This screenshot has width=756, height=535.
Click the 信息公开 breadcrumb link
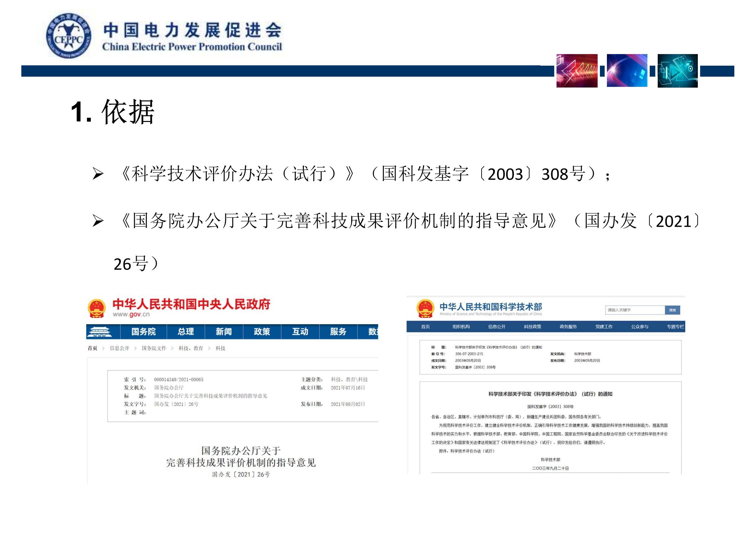[120, 348]
